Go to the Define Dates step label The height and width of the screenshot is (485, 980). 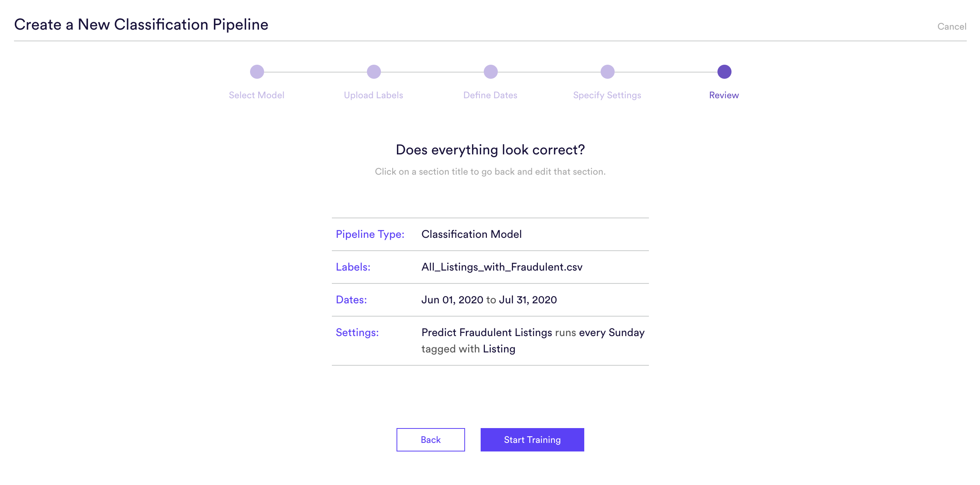pos(490,95)
